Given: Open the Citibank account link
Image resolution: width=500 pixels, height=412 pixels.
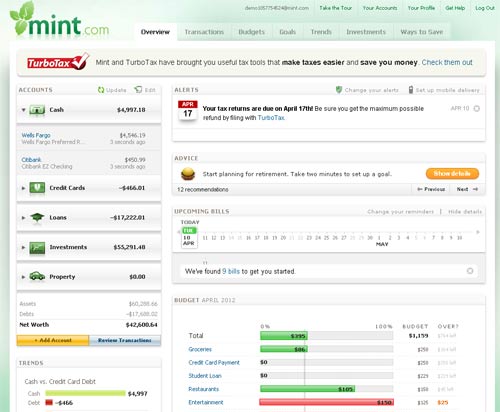Looking at the screenshot, I should tap(31, 160).
